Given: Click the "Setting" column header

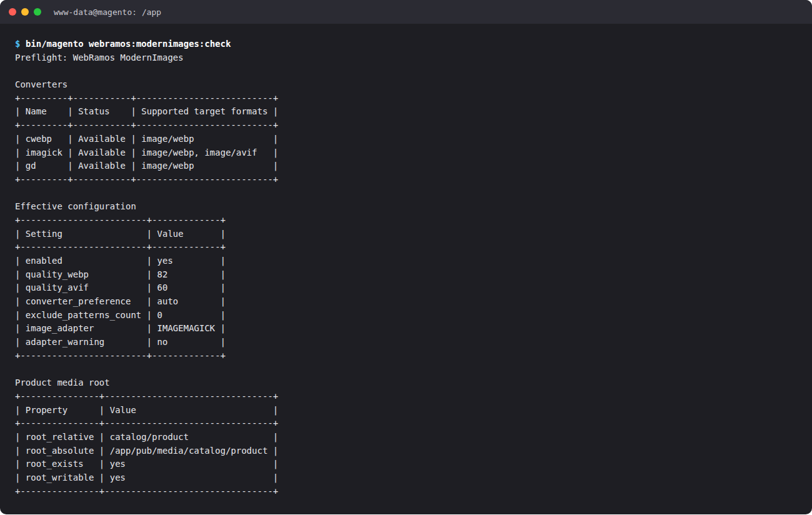Looking at the screenshot, I should [x=44, y=234].
